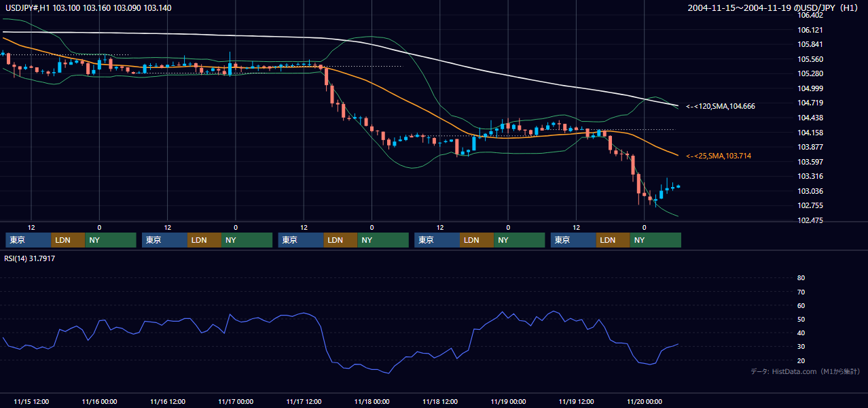Image resolution: width=868 pixels, height=408 pixels.
Task: Select the 11/19 00:00 time label
Action: 508,401
